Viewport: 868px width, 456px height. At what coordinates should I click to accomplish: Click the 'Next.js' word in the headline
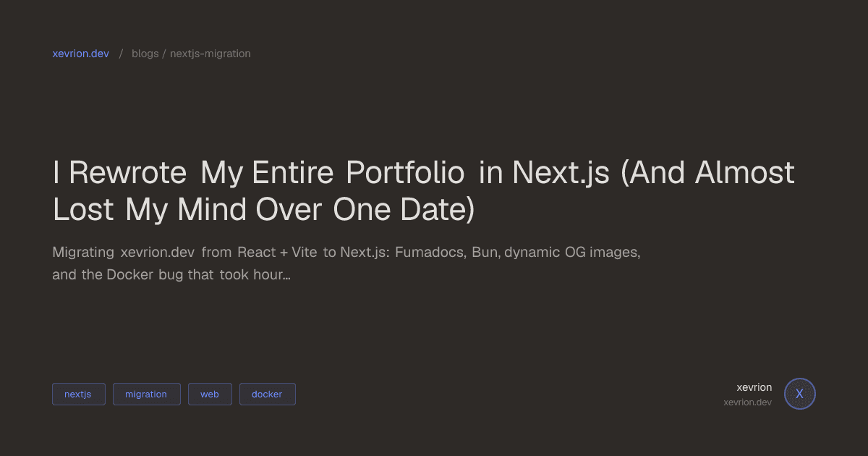click(x=561, y=173)
